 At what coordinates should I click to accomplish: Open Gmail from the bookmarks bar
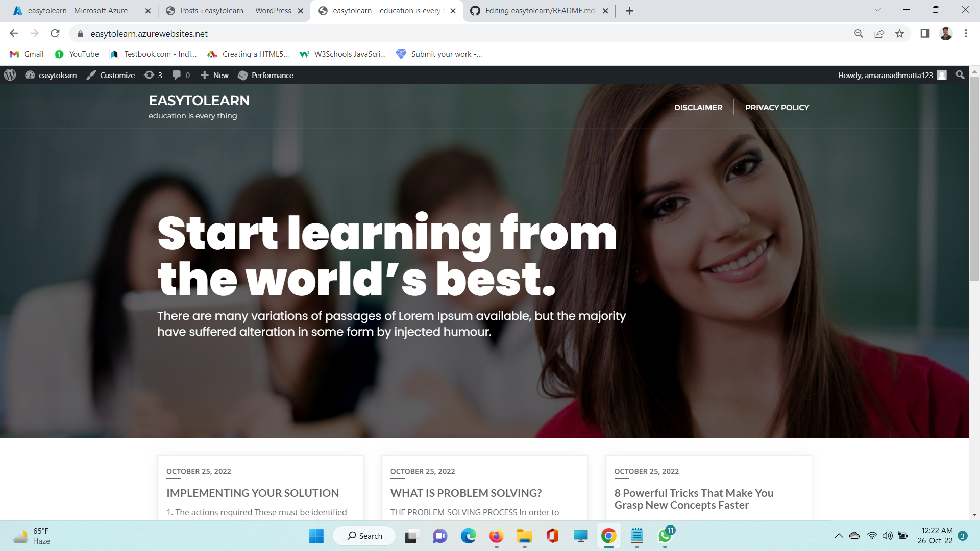(26, 54)
